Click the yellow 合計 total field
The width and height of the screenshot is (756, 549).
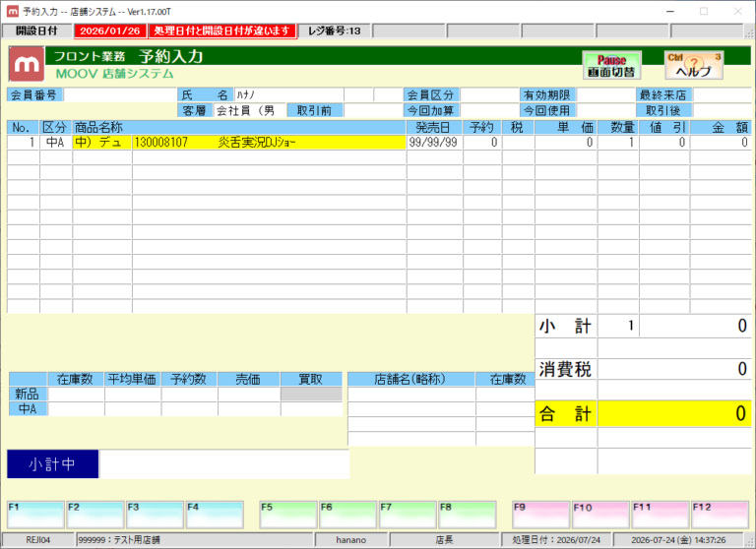(674, 413)
